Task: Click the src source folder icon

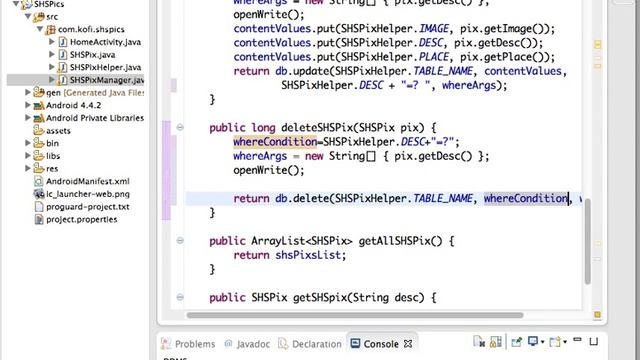Action: click(x=39, y=17)
